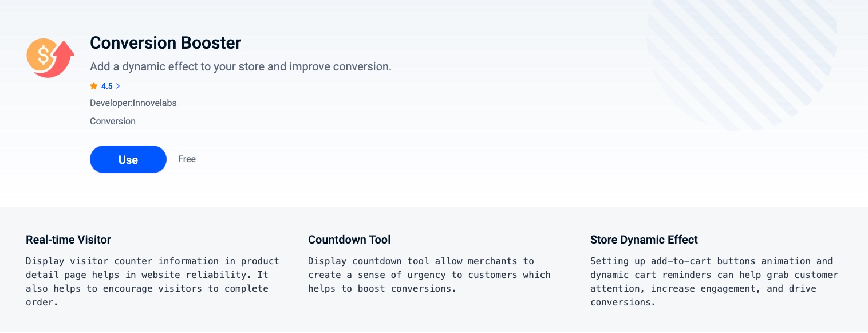Click the orange rating star icon

(94, 86)
